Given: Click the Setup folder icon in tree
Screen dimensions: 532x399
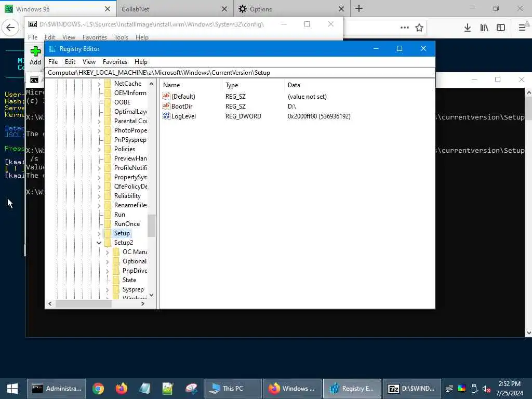Looking at the screenshot, I should click(108, 233).
